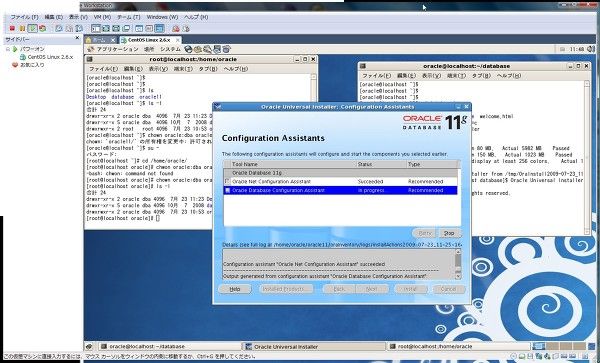Open 場所 menu in GNOME panel
Viewport: 600px width, 363px height.
149,49
